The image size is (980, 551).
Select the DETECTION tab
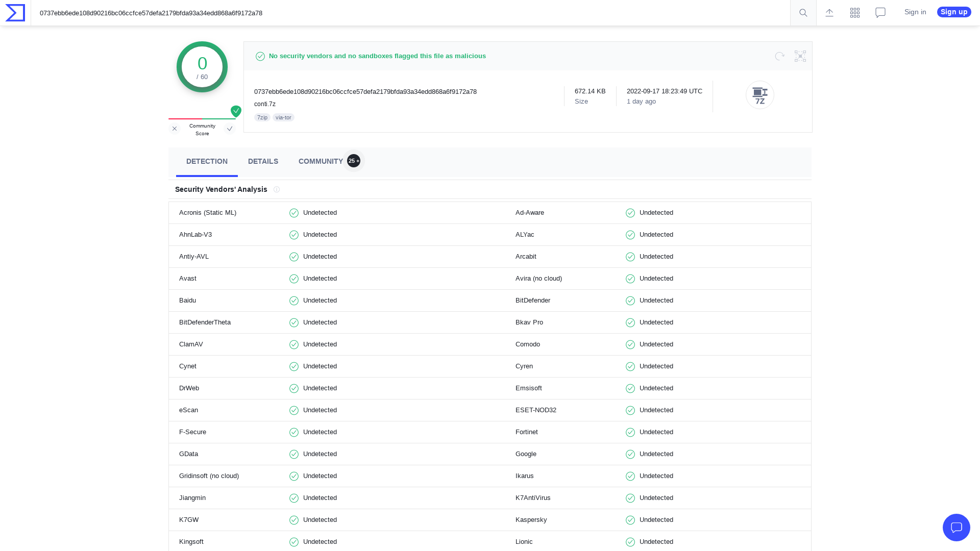207,162
